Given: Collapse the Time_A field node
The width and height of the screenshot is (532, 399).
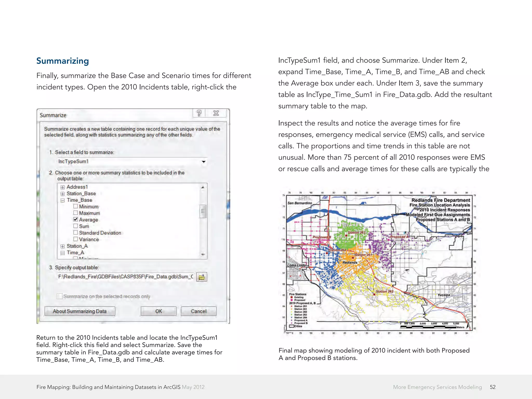Looking at the screenshot, I should pyautogui.click(x=63, y=253).
